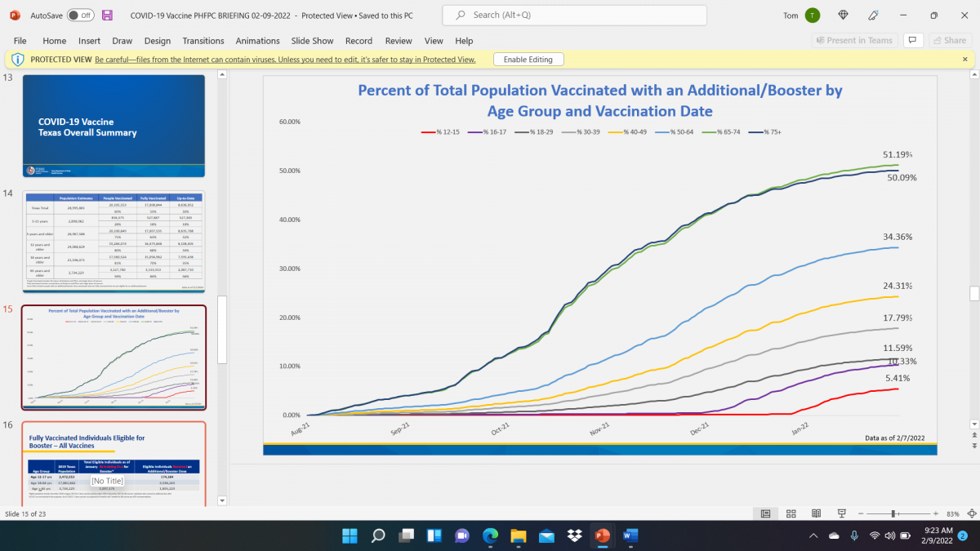Screen dimensions: 980x551
Task: Select the Present in Teams button
Action: coord(853,39)
